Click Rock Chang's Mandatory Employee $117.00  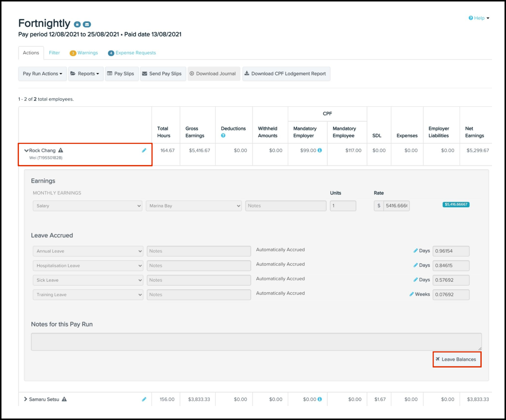[x=353, y=150]
